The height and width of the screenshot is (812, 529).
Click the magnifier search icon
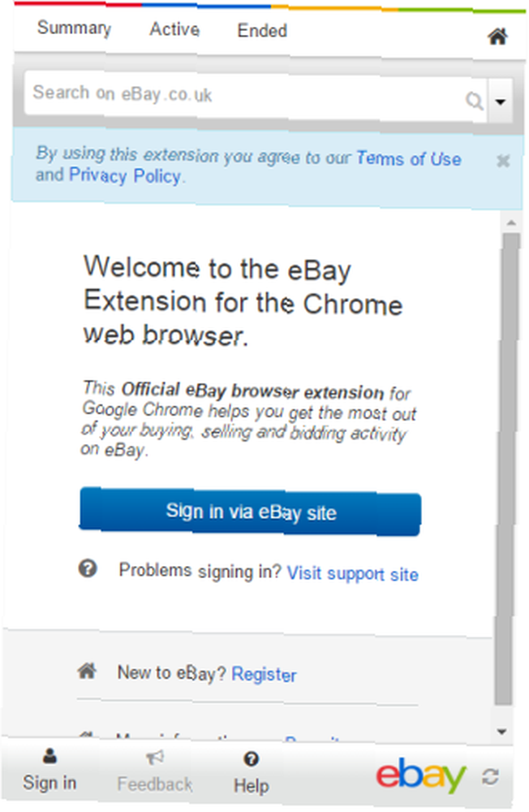[x=474, y=100]
